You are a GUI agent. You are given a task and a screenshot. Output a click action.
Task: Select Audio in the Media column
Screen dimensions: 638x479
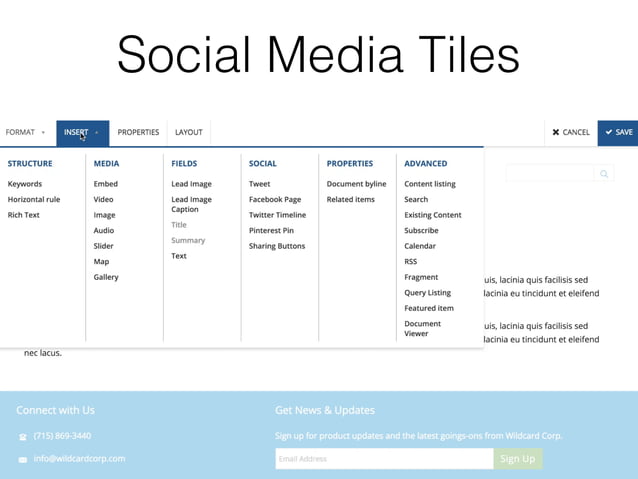(x=104, y=230)
